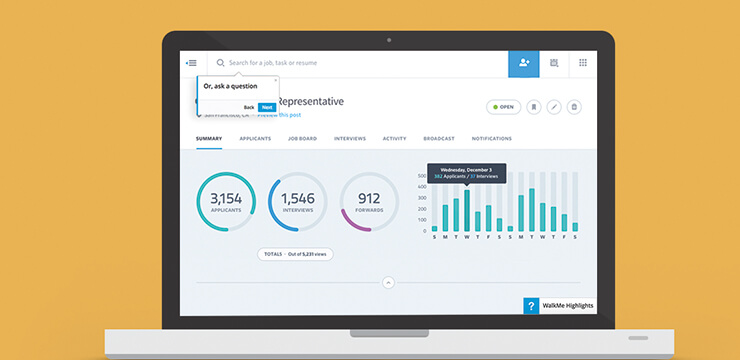Click the 1,546 Interviews ring
The image size is (740, 360).
[298, 201]
